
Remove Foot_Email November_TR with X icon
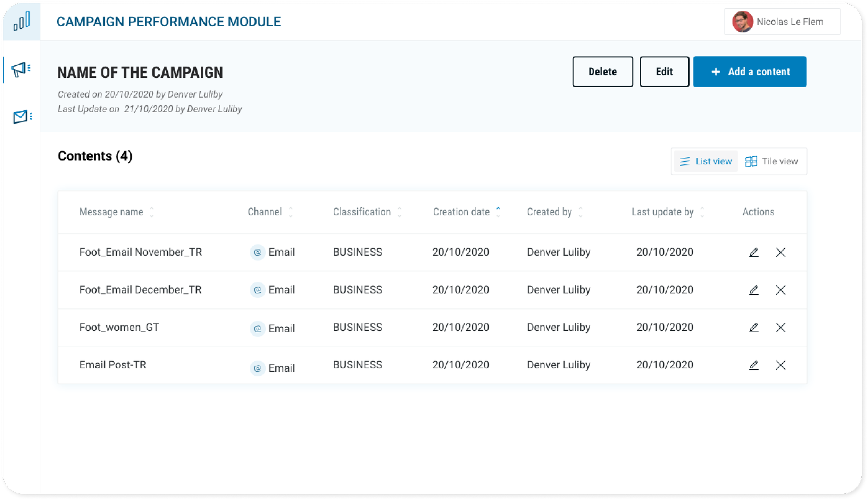click(781, 252)
